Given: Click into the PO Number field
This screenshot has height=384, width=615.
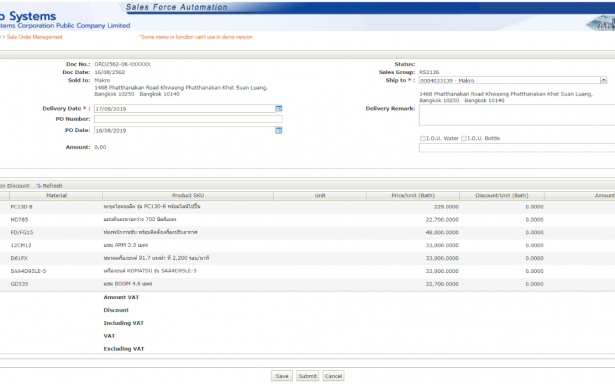Looking at the screenshot, I should (x=188, y=119).
